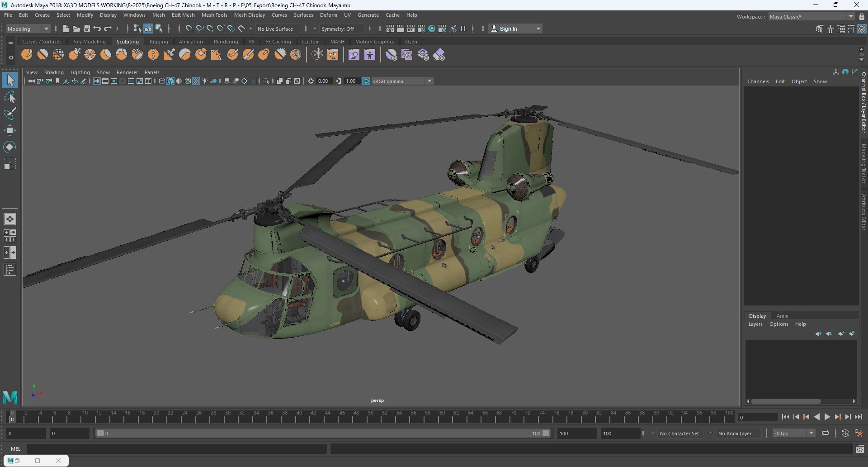The width and height of the screenshot is (868, 467).
Task: Activate the Scale tool in toolbox
Action: coord(10,164)
